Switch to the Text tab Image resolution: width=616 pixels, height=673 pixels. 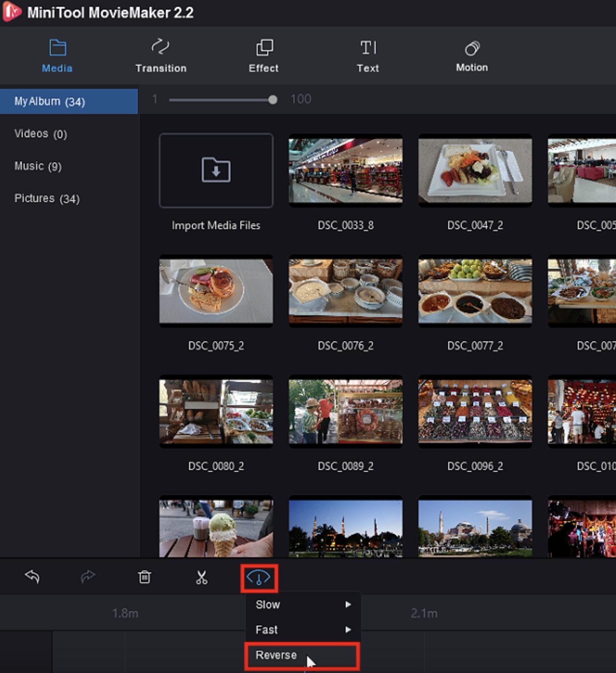[368, 56]
